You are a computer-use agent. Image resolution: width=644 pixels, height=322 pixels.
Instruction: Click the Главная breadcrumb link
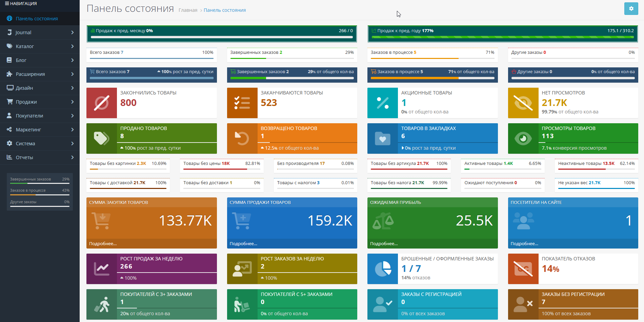pyautogui.click(x=188, y=10)
